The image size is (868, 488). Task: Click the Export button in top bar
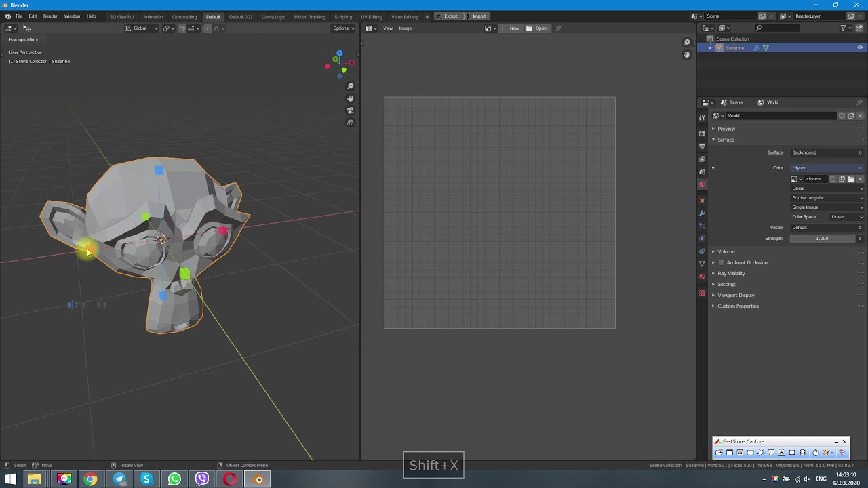pos(447,16)
